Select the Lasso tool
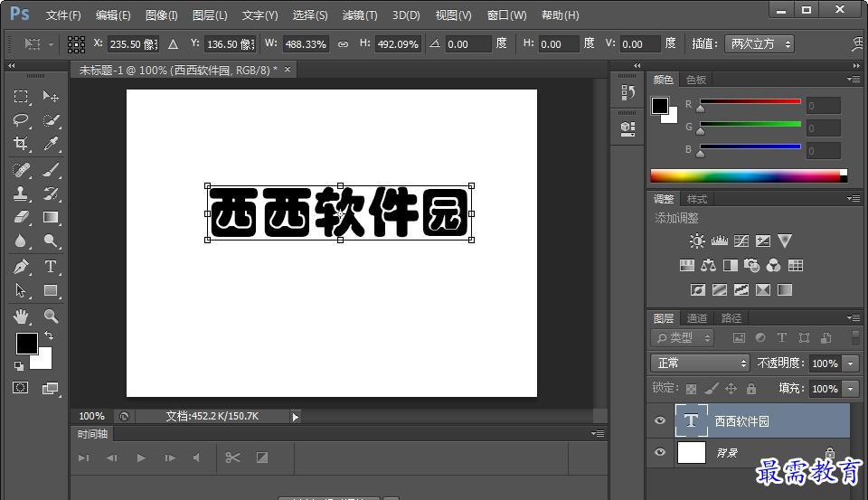This screenshot has height=500, width=868. pos(21,120)
